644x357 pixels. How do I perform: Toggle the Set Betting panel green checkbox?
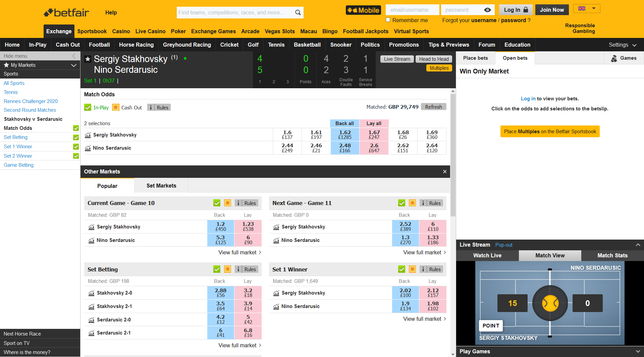pos(217,269)
